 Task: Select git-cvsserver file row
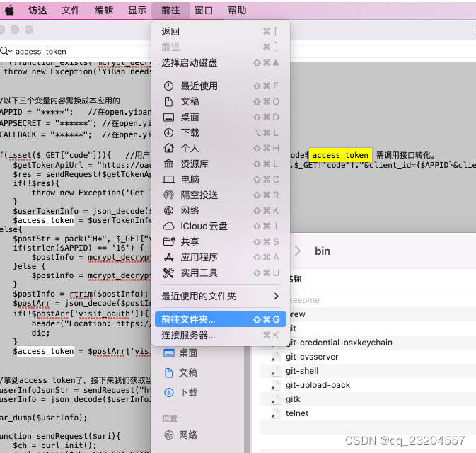[368, 357]
